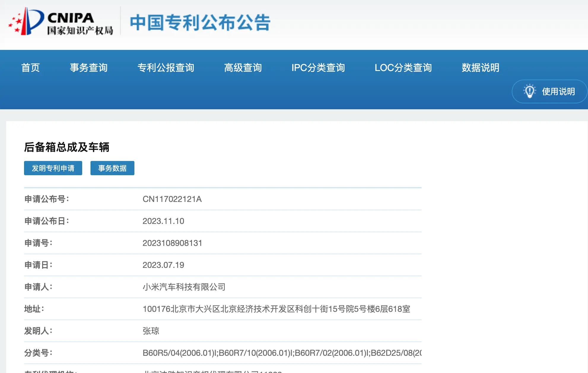Go to 首页 in navigation bar
The width and height of the screenshot is (588, 373).
tap(31, 68)
